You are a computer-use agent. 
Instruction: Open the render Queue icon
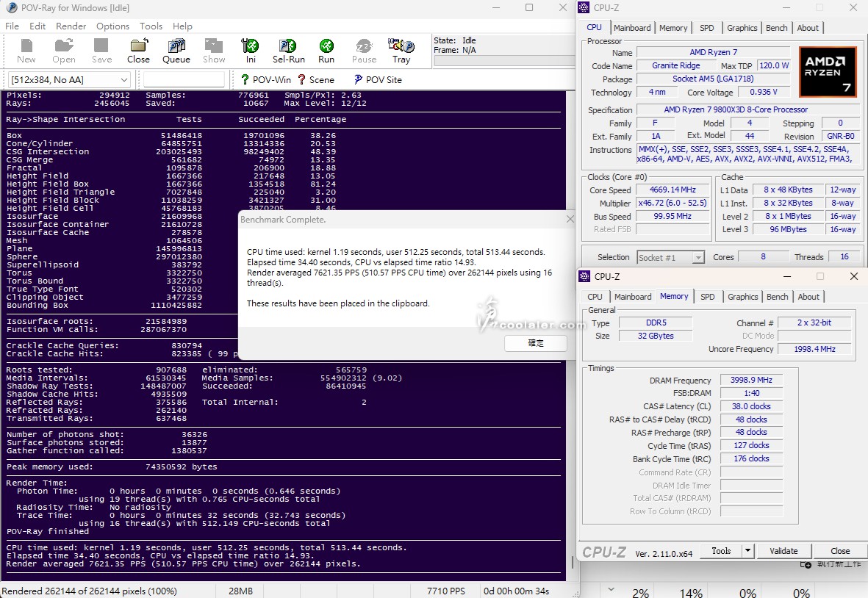pyautogui.click(x=176, y=51)
